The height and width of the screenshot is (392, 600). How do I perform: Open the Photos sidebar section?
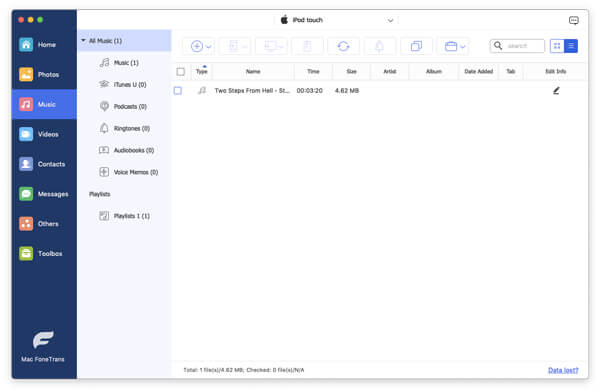[44, 74]
